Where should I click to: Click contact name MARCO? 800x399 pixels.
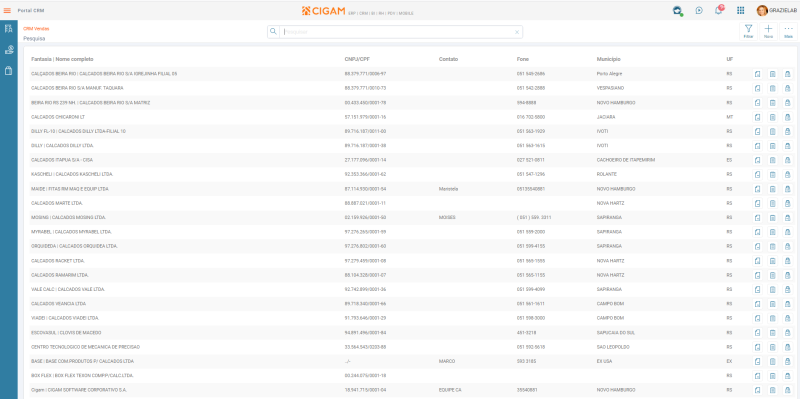click(x=446, y=361)
